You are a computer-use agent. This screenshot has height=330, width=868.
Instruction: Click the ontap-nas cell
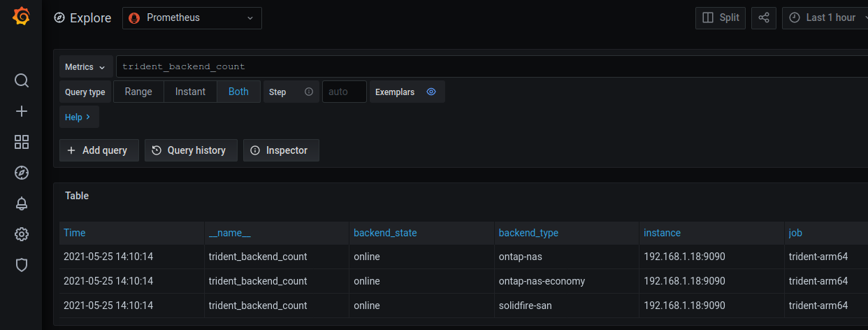click(x=566, y=257)
